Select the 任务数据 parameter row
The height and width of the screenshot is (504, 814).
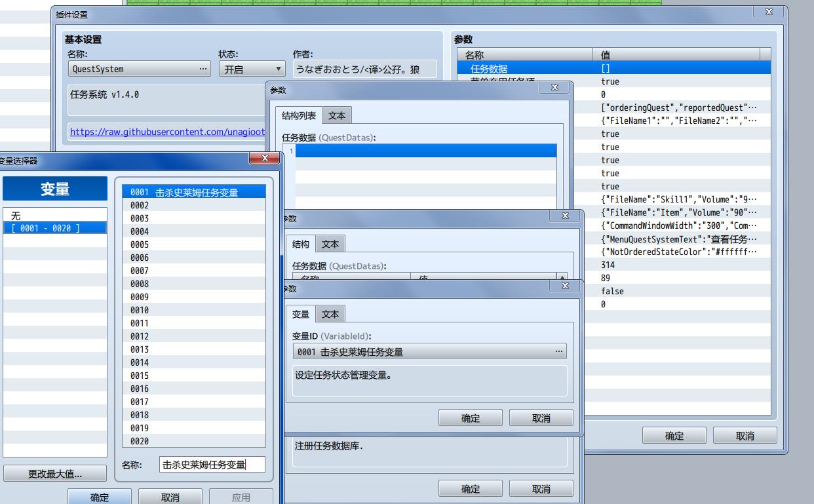(x=613, y=68)
